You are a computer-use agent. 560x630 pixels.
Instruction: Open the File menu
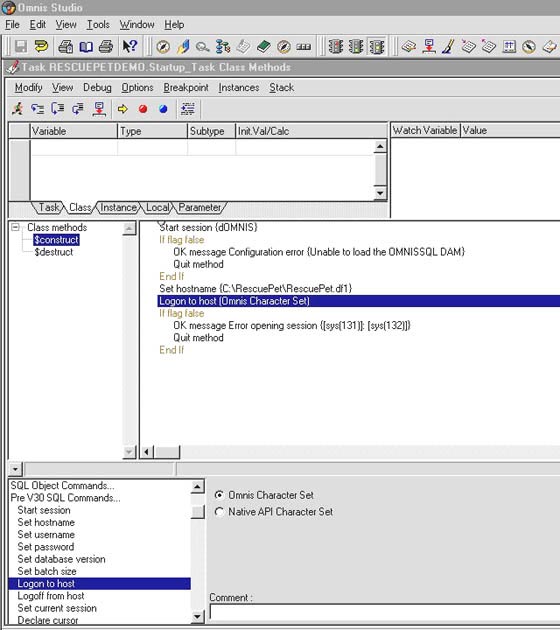pyautogui.click(x=12, y=25)
